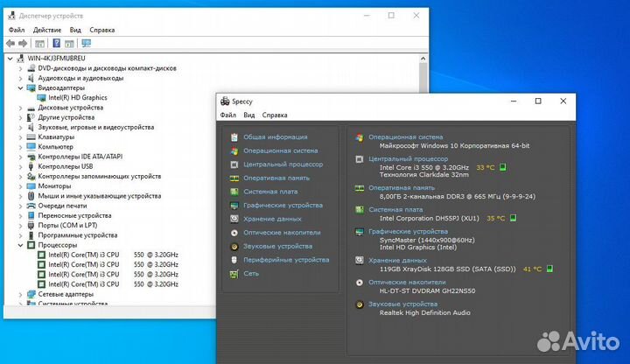Screen dimensions: 630x364
Task: Select Переносные устройства in device tree
Action: 74,215
